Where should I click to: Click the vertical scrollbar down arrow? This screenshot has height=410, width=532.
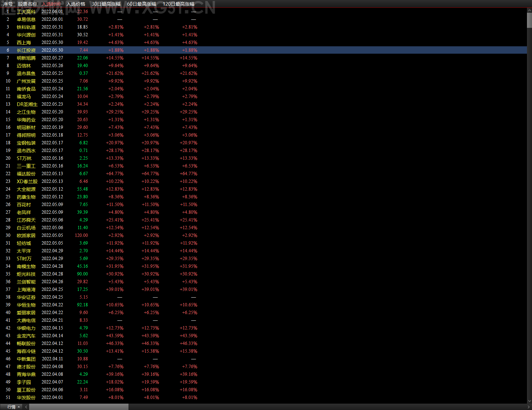[529, 401]
